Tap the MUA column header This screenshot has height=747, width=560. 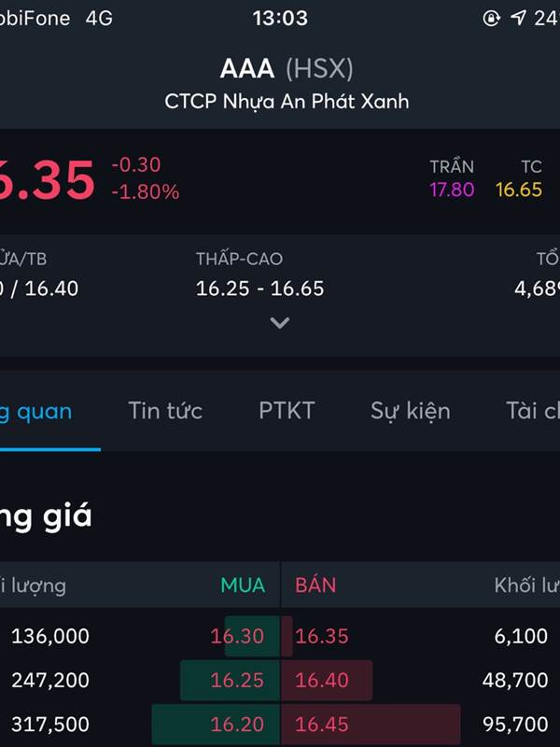[x=243, y=585]
